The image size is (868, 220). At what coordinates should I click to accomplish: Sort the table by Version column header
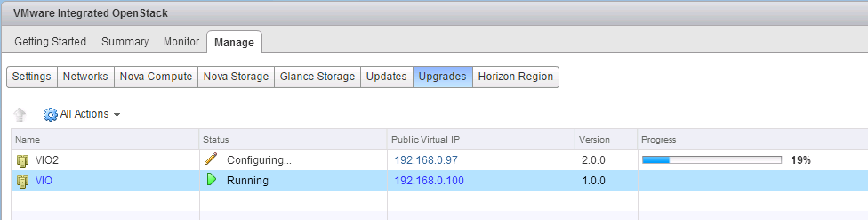click(594, 140)
